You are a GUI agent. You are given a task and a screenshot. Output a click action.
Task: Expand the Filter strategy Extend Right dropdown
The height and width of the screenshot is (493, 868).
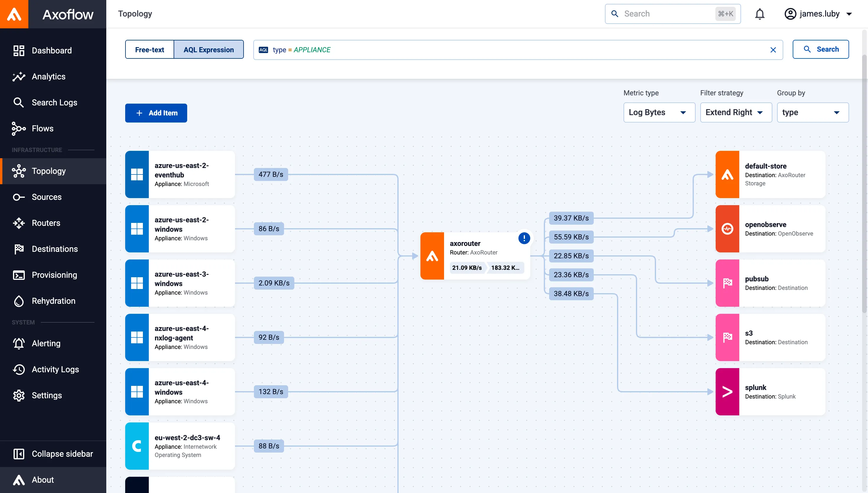click(736, 112)
